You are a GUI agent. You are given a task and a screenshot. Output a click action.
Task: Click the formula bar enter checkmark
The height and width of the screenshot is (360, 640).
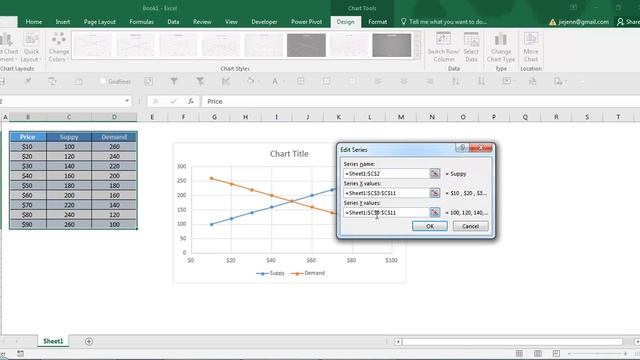pyautogui.click(x=173, y=101)
